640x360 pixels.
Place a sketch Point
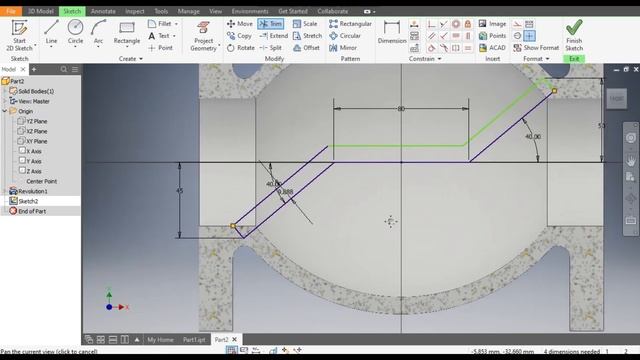pyautogui.click(x=160, y=48)
